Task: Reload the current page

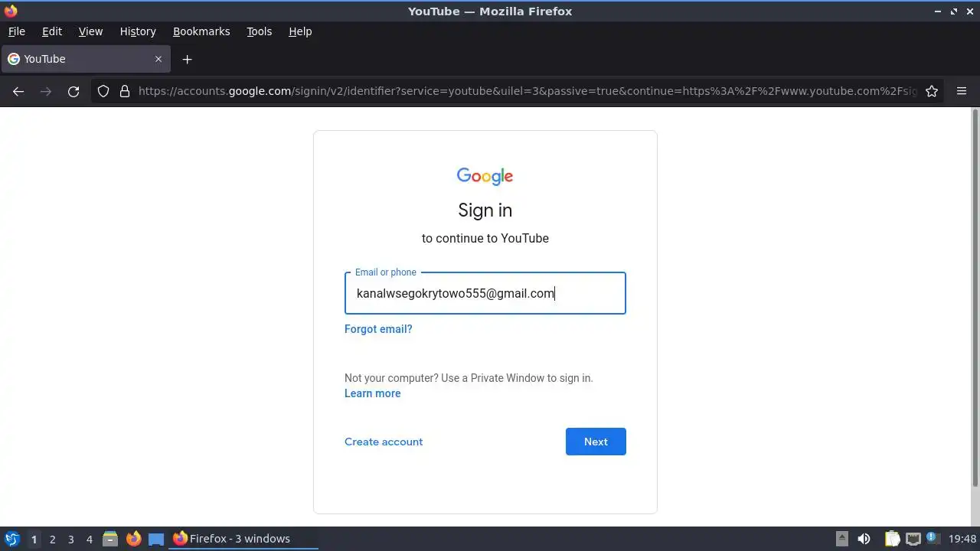Action: [73, 91]
